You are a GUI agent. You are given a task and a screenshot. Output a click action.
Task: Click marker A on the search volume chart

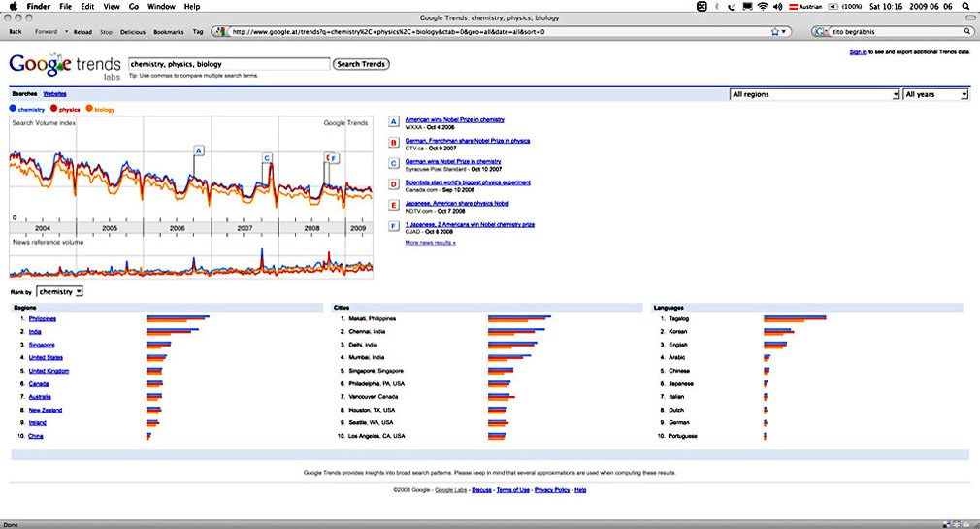coord(199,150)
